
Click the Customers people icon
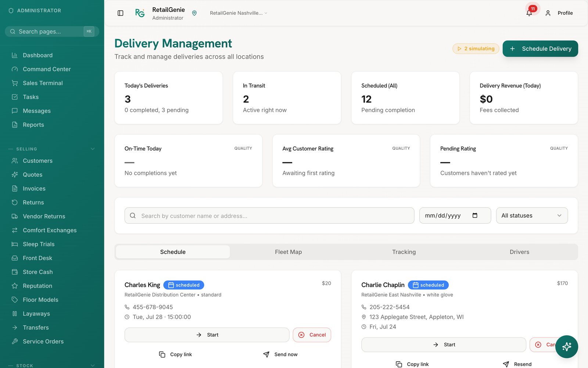point(15,161)
